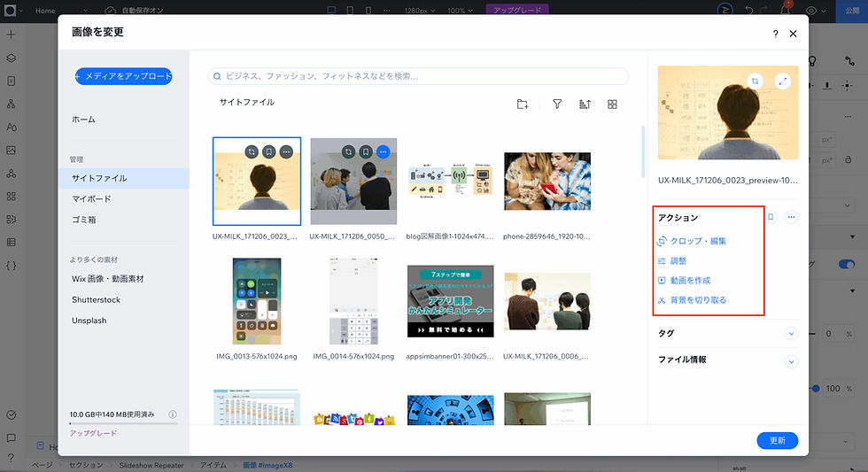The width and height of the screenshot is (868, 472).
Task: Click bookmark icon on UX-MILK_171206_0050 thumbnail
Action: (365, 151)
